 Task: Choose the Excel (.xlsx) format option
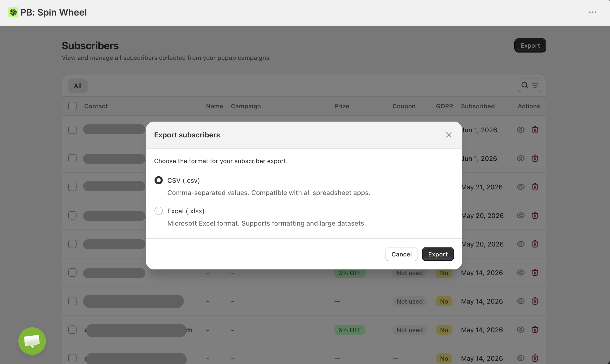tap(159, 211)
